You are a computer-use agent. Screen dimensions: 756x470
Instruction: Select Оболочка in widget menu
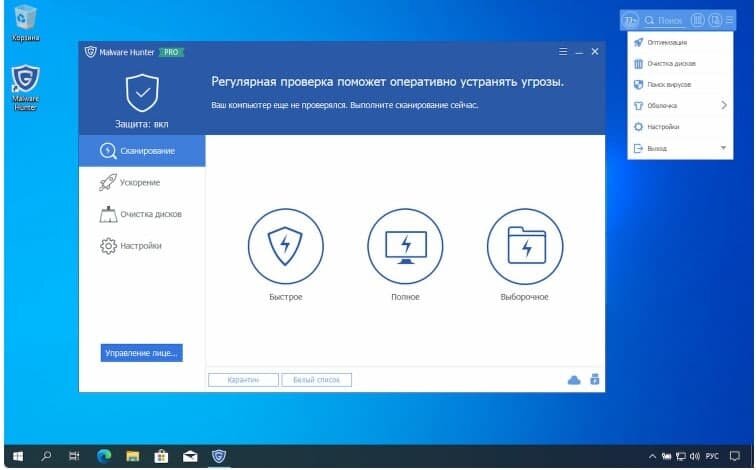click(x=680, y=106)
